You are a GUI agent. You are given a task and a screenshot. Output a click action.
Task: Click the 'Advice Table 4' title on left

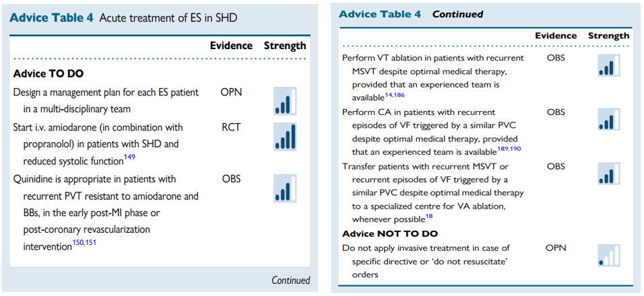point(52,18)
